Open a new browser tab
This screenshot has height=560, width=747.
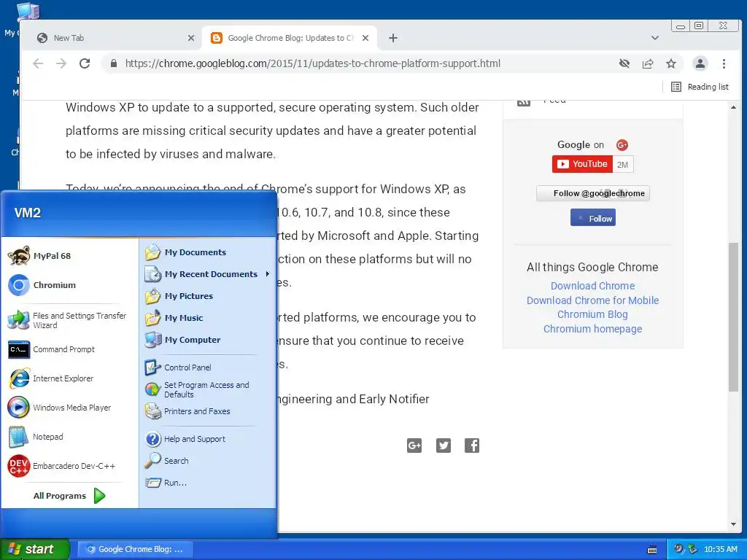coord(393,38)
